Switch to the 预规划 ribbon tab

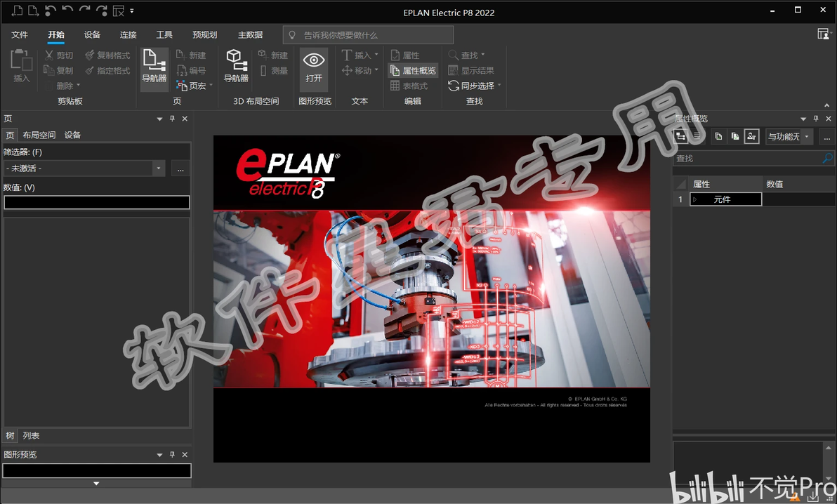(x=205, y=34)
